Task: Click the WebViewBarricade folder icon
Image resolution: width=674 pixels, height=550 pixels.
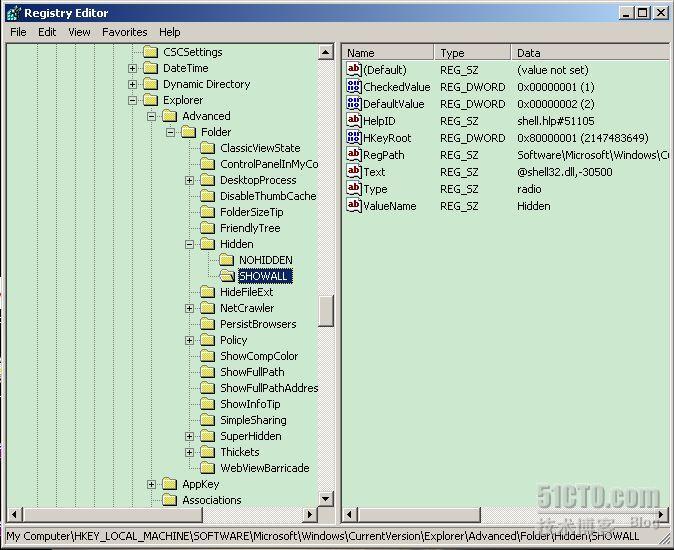Action: click(x=208, y=468)
